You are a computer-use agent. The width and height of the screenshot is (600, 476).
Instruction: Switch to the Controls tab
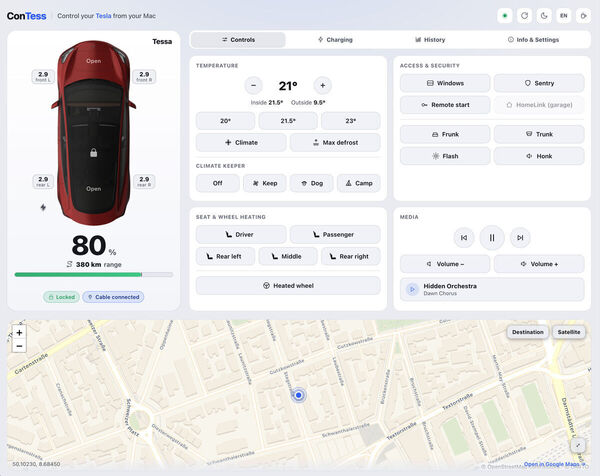click(238, 40)
